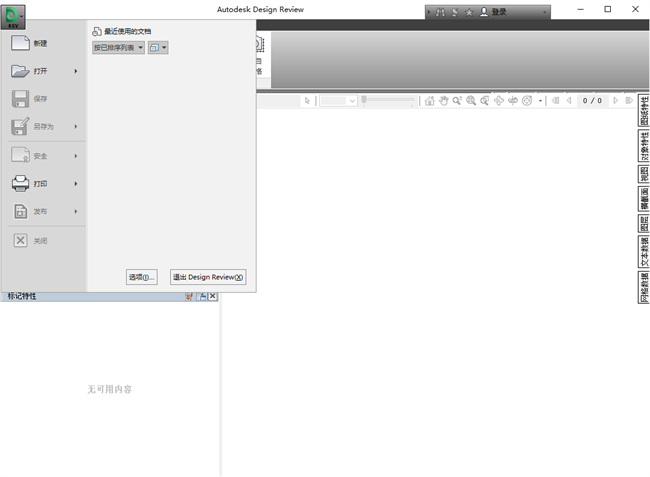Choose 关闭 (Close) in the application menu
Viewport: 650px width, 477px height.
pyautogui.click(x=44, y=240)
